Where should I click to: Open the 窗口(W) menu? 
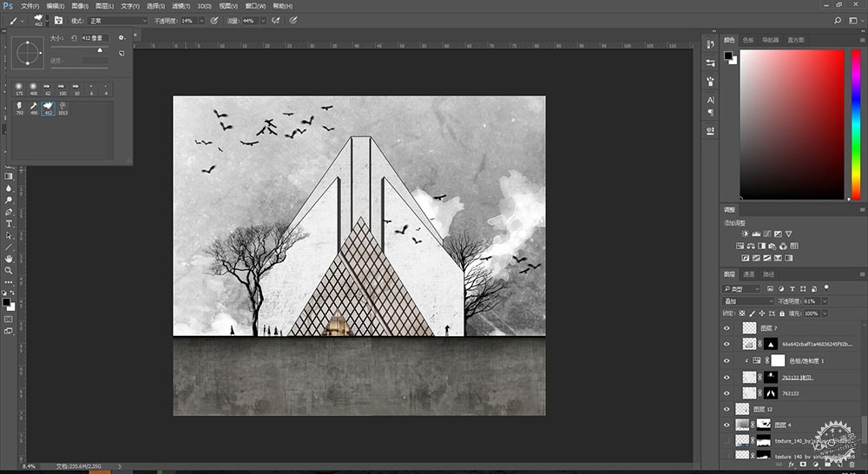(255, 6)
